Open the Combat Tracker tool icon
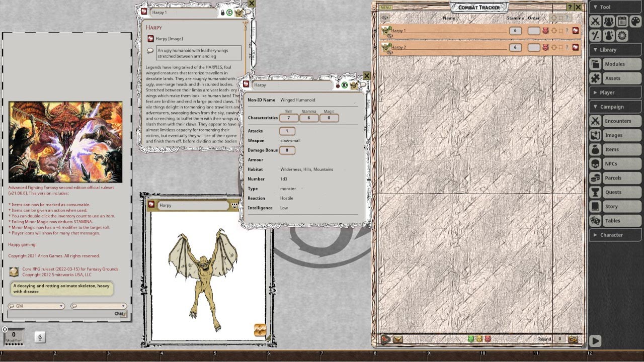 [595, 21]
